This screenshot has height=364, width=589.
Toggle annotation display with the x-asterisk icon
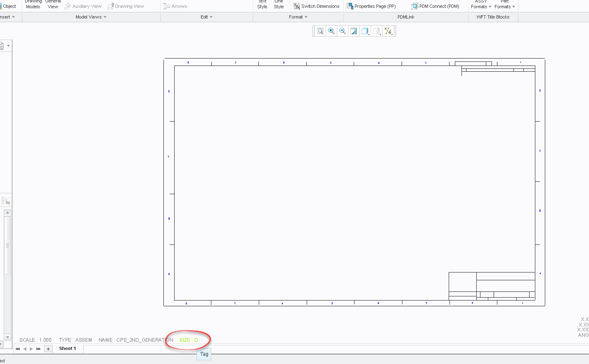pyautogui.click(x=388, y=31)
